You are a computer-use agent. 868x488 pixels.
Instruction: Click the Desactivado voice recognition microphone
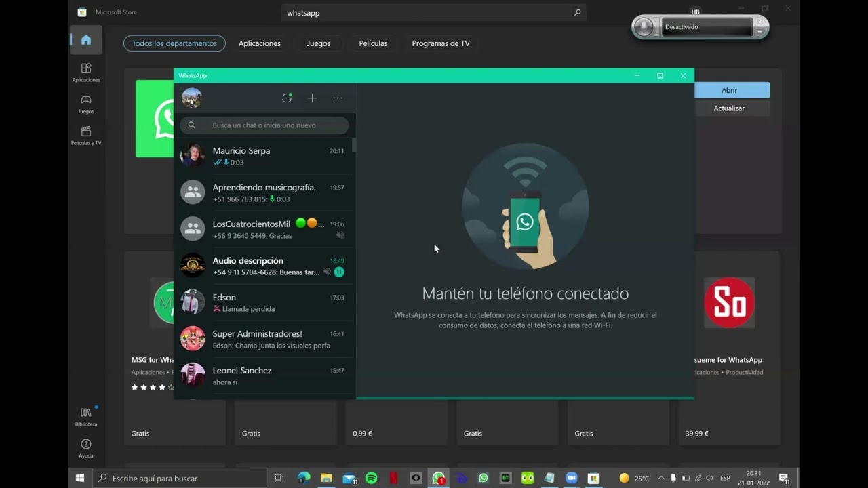point(644,27)
